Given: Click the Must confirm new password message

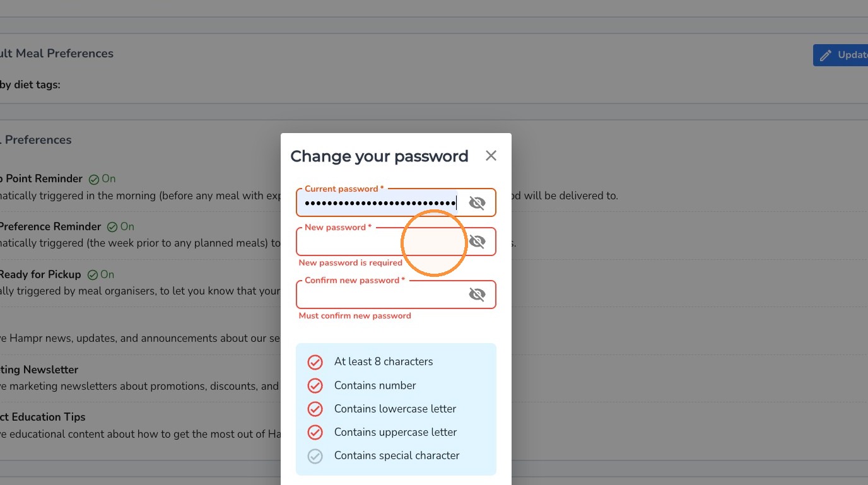Looking at the screenshot, I should 355,315.
